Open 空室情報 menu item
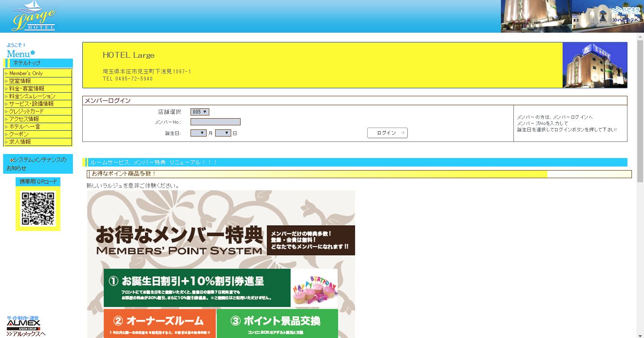 point(38,81)
